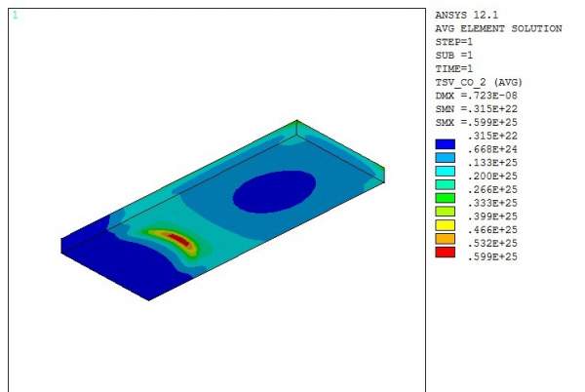
Task: Click the 'SMN =.315E+22' value
Action: (x=477, y=109)
